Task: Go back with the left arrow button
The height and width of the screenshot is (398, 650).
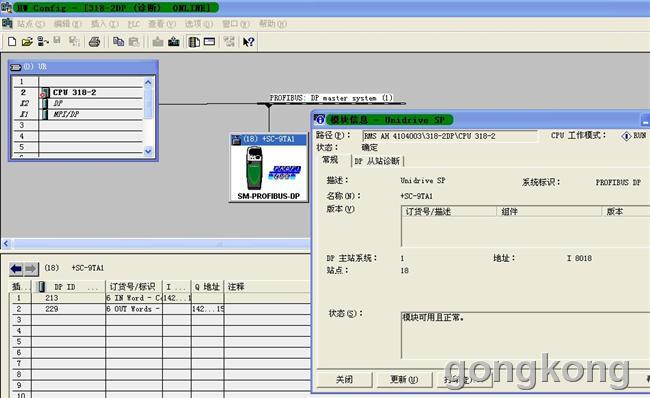Action: (x=17, y=269)
